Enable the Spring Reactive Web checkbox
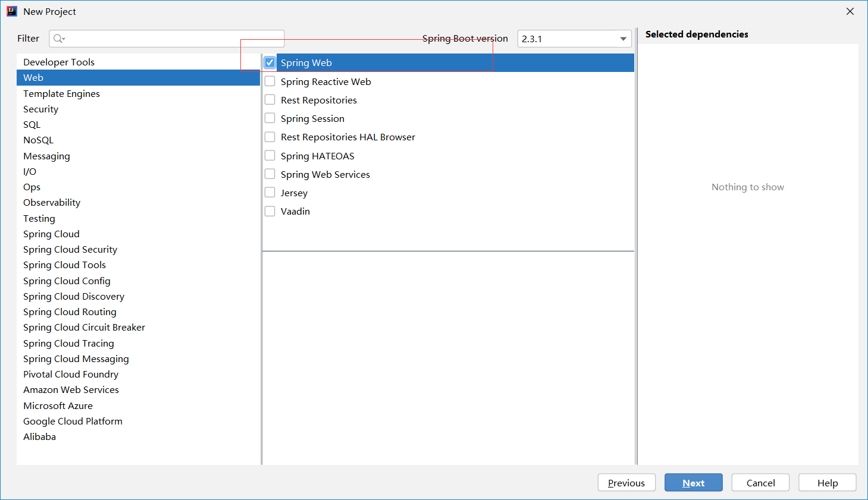 click(x=270, y=81)
